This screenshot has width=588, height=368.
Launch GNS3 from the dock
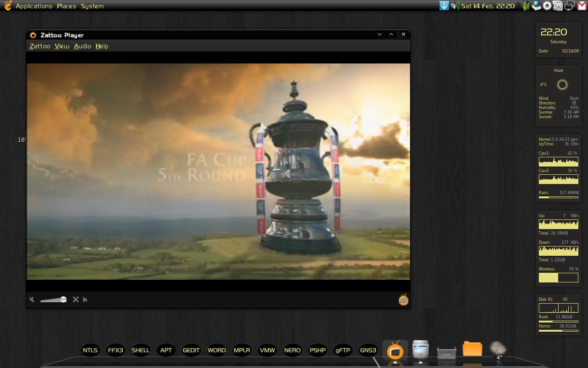368,350
